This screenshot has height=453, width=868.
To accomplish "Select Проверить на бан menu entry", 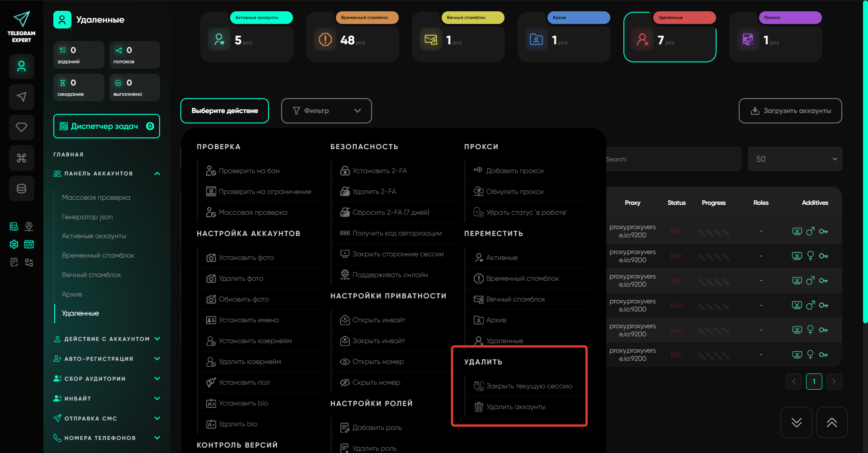I will point(249,171).
